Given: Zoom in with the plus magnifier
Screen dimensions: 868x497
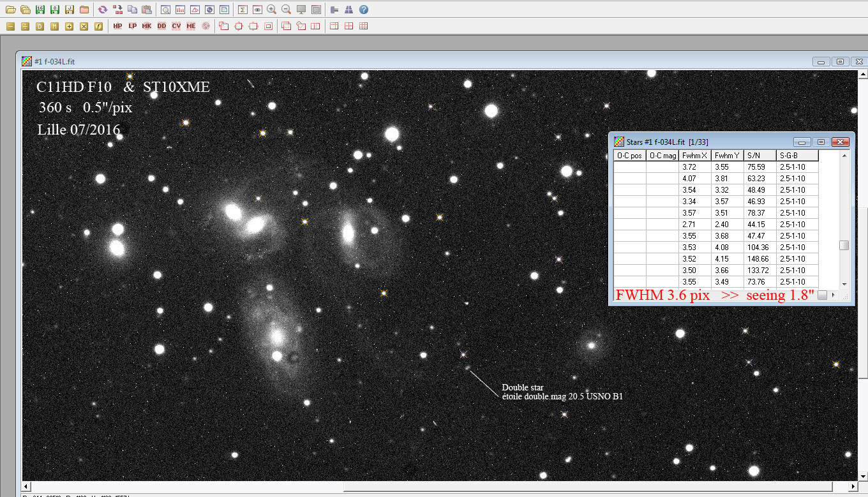Looking at the screenshot, I should pyautogui.click(x=272, y=10).
